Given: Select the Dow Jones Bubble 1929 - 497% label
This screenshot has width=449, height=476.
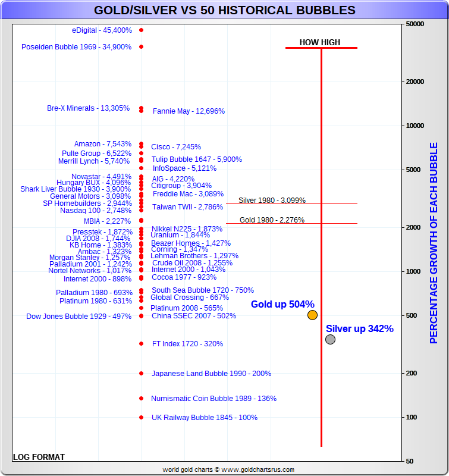Looking at the screenshot, I should coord(79,317).
